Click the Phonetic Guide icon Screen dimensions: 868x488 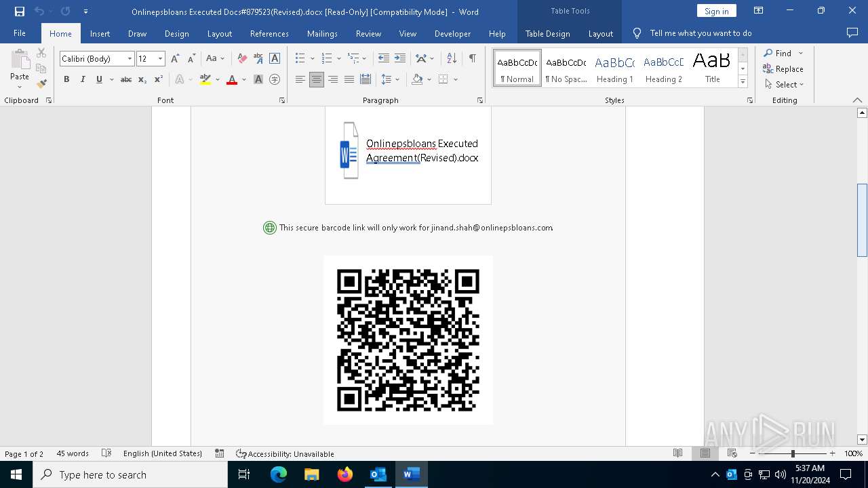(x=258, y=58)
